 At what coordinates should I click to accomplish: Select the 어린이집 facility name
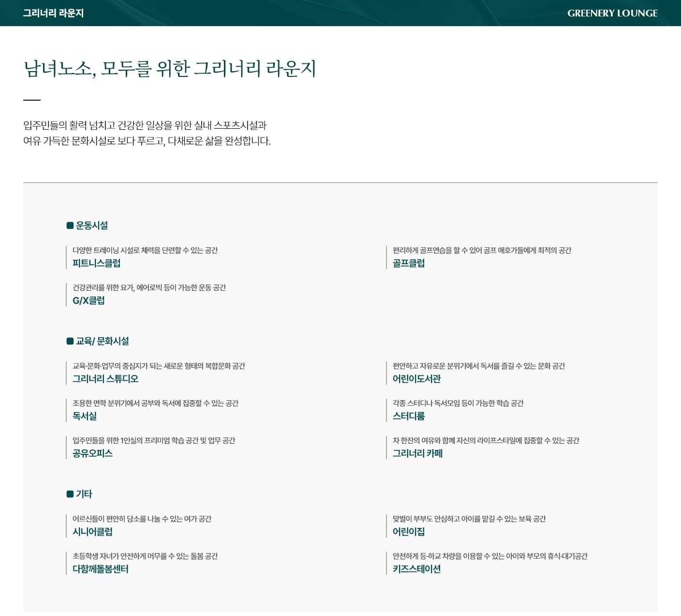coord(408,532)
